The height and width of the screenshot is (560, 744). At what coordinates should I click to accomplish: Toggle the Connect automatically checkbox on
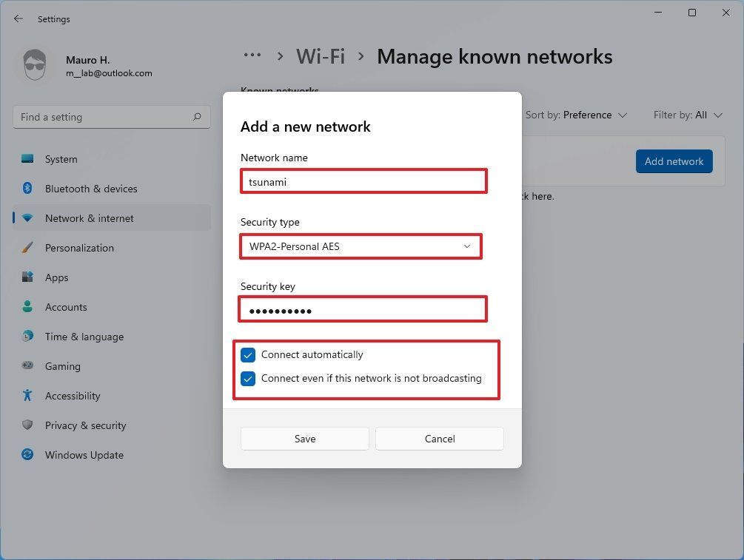(248, 355)
